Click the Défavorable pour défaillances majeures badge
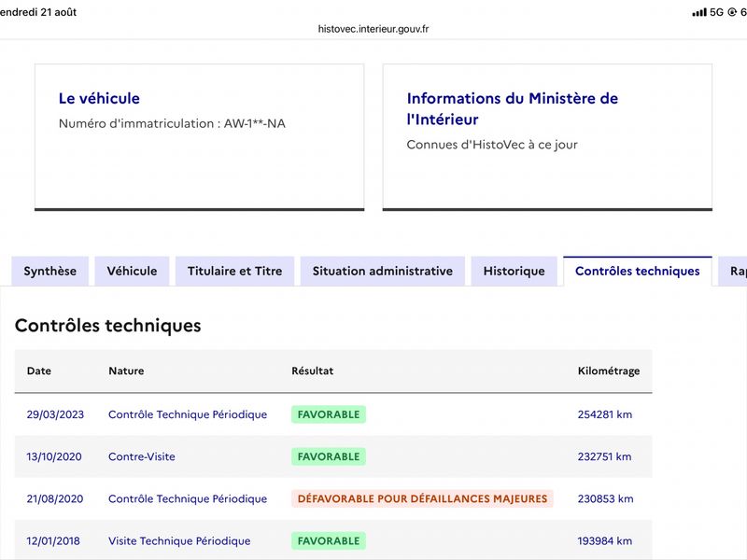This screenshot has height=560, width=747. click(x=422, y=498)
